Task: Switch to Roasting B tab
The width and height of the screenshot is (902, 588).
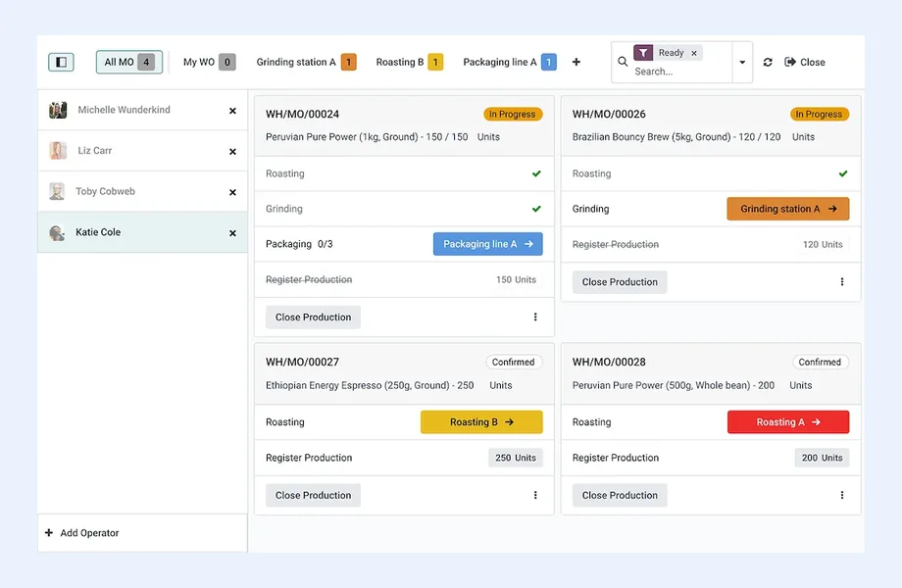Action: pos(409,62)
